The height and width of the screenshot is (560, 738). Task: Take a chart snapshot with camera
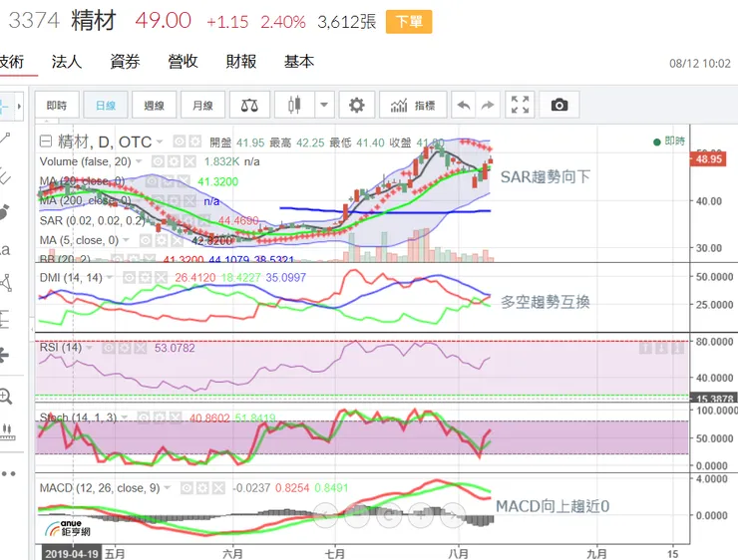(559, 105)
